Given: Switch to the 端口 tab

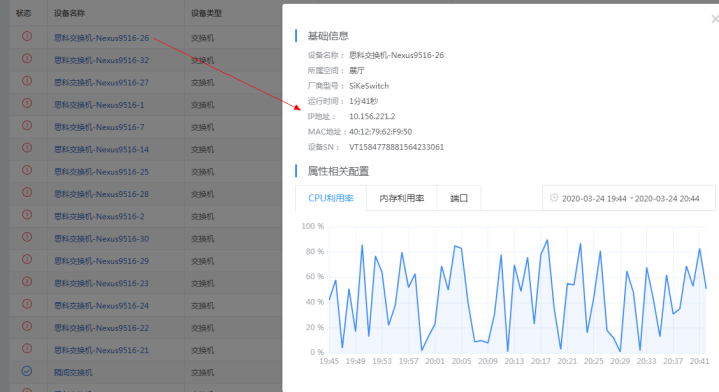Looking at the screenshot, I should click(459, 198).
